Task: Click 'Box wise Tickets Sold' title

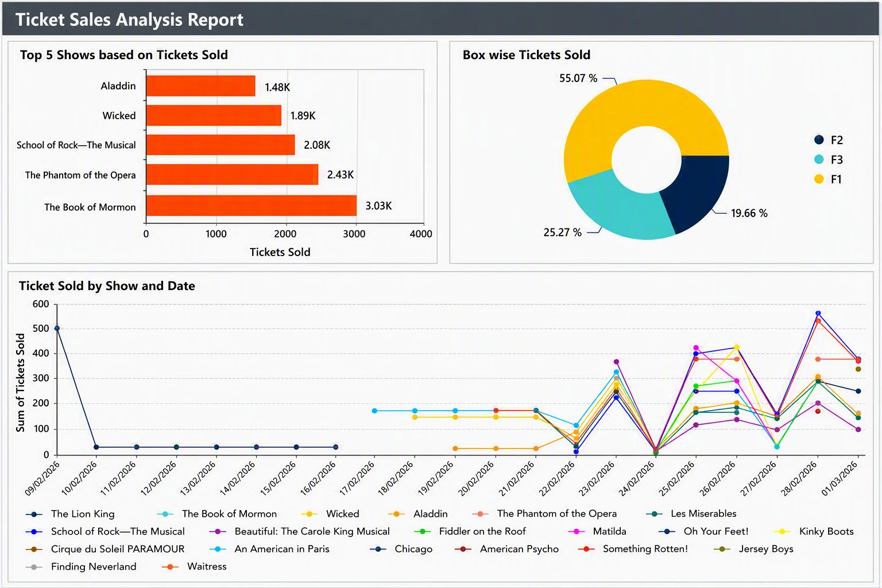Action: click(527, 55)
